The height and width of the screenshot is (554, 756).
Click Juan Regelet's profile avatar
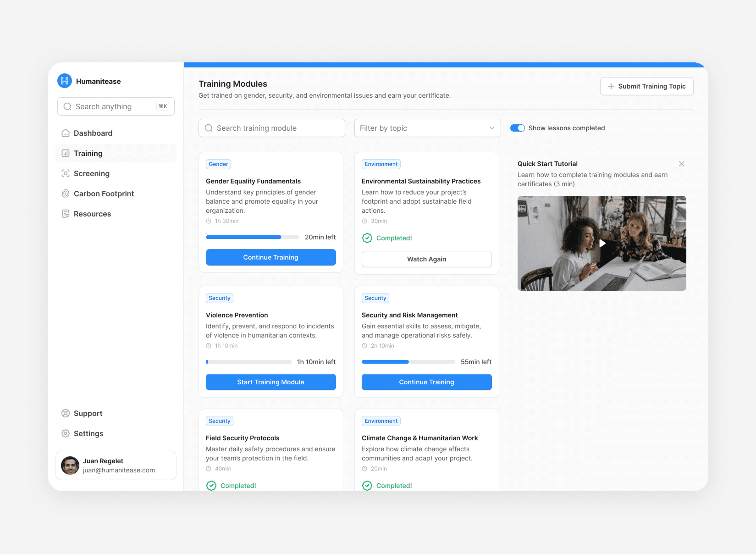click(x=70, y=465)
